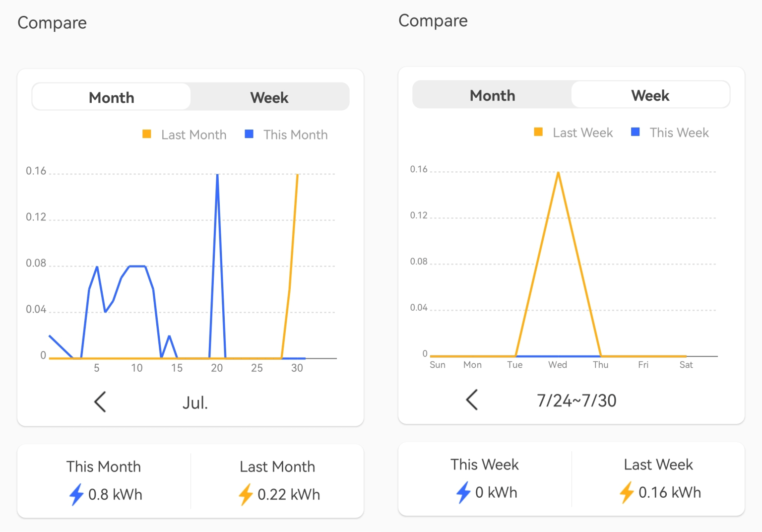762x532 pixels.
Task: Select the yellow Last Month legend square
Action: coord(146,134)
